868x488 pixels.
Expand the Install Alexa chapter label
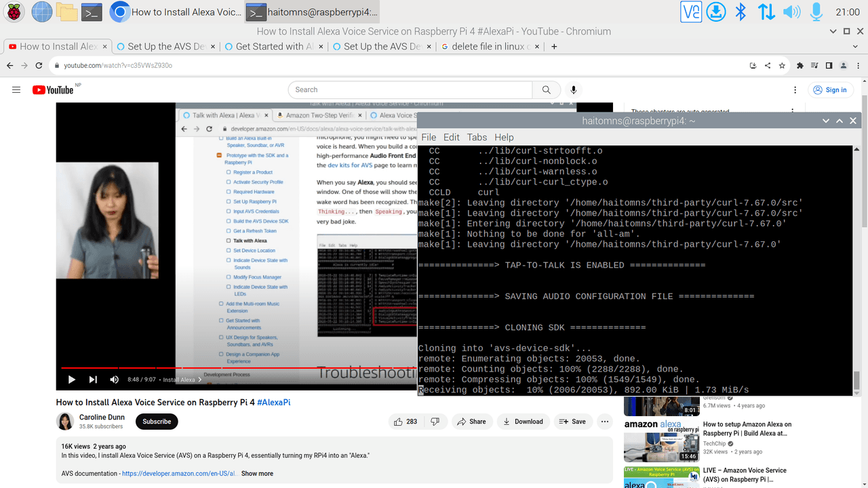coord(181,380)
